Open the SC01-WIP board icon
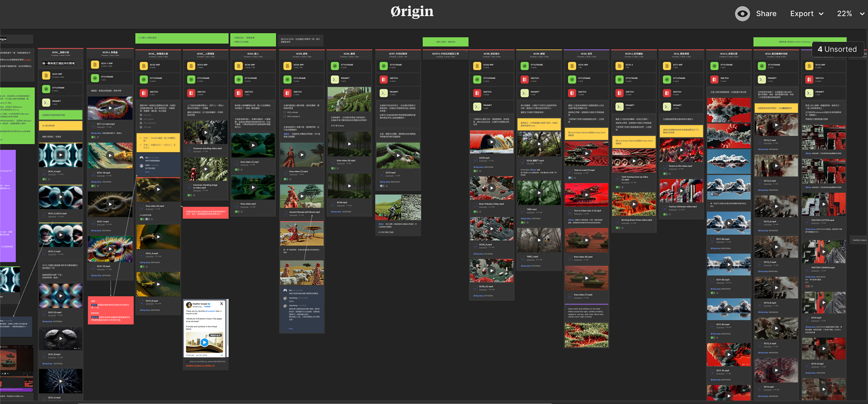 click(46, 76)
